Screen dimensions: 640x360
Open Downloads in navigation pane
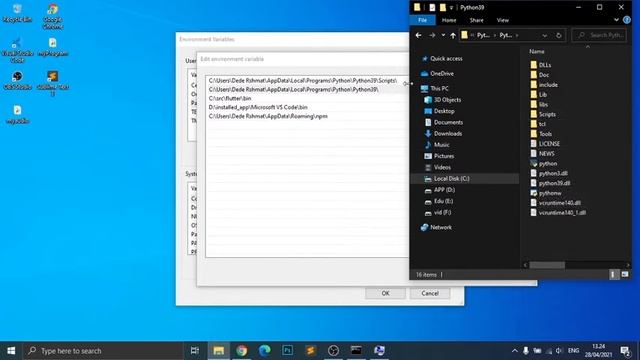(x=448, y=133)
